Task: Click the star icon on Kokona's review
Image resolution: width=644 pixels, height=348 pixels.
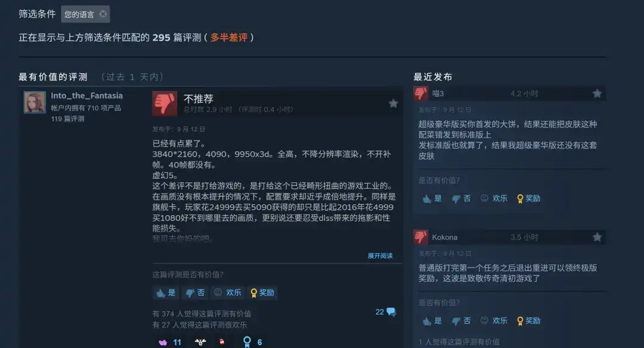Action: [597, 237]
